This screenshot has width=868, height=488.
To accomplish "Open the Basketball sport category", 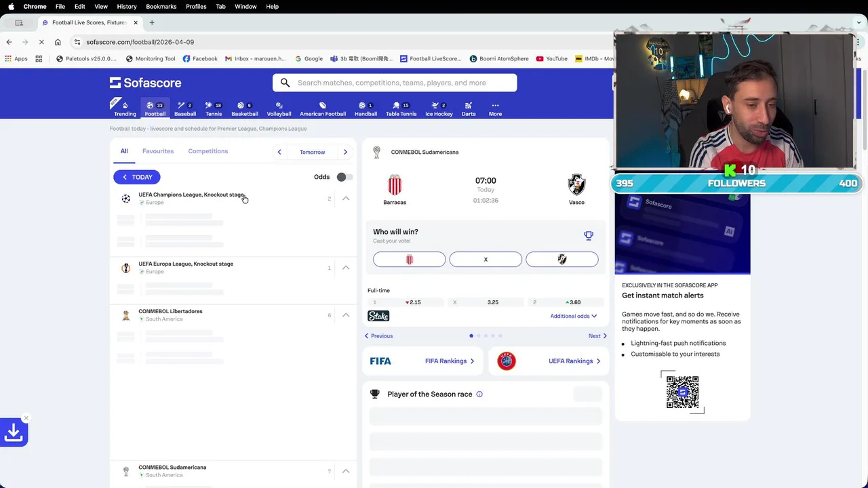I will 244,108.
